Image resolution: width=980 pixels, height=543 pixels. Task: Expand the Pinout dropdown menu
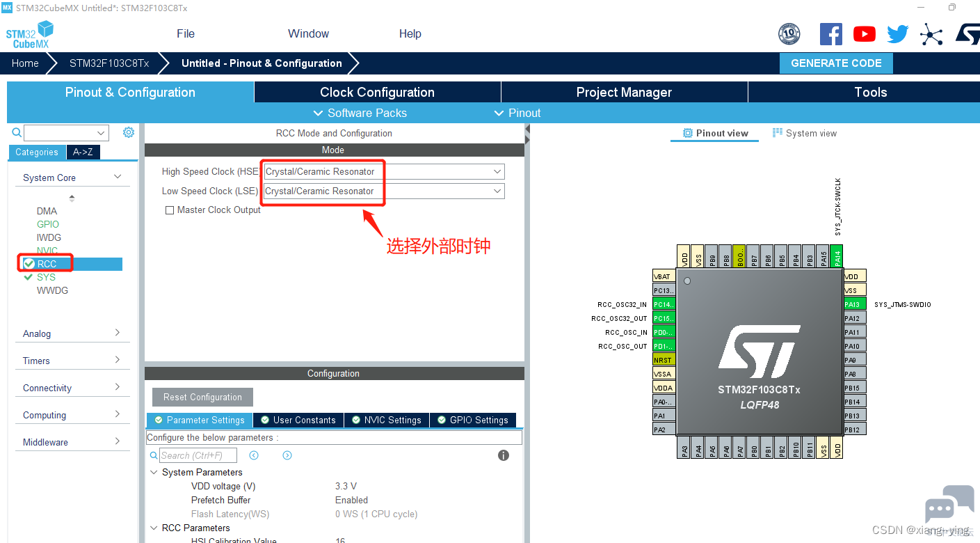click(517, 113)
